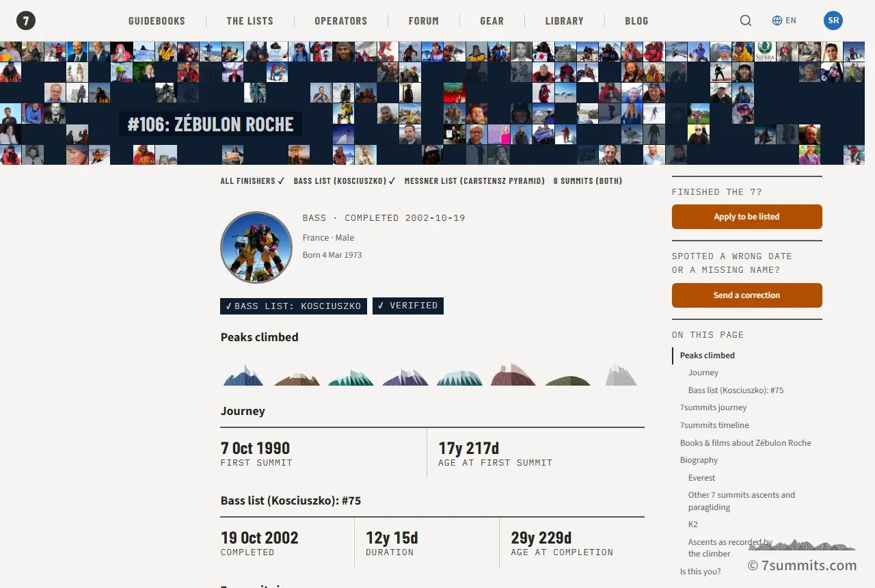This screenshot has width=875, height=588.
Task: Select the dark teal green peak icon
Action: 351,377
